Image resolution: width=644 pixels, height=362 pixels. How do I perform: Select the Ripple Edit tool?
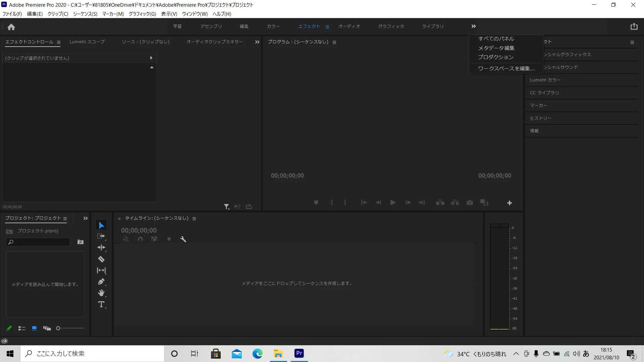click(101, 248)
